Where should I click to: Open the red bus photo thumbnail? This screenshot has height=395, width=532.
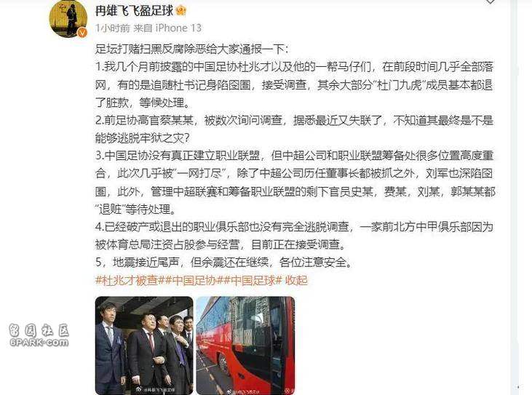[246, 346]
